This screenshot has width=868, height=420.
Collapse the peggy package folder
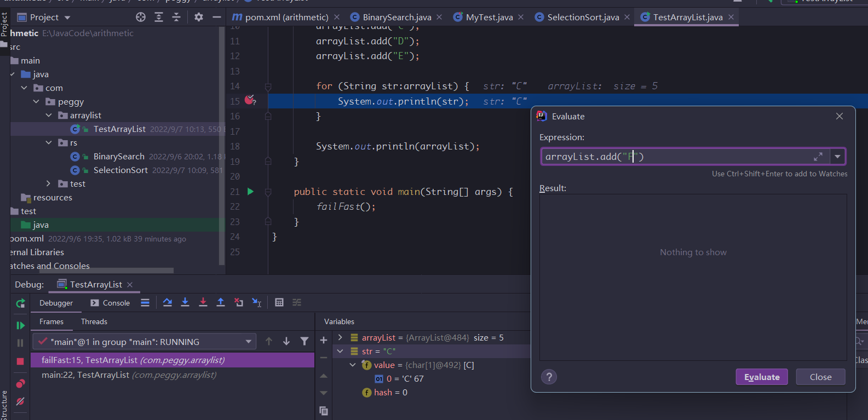[x=36, y=101]
